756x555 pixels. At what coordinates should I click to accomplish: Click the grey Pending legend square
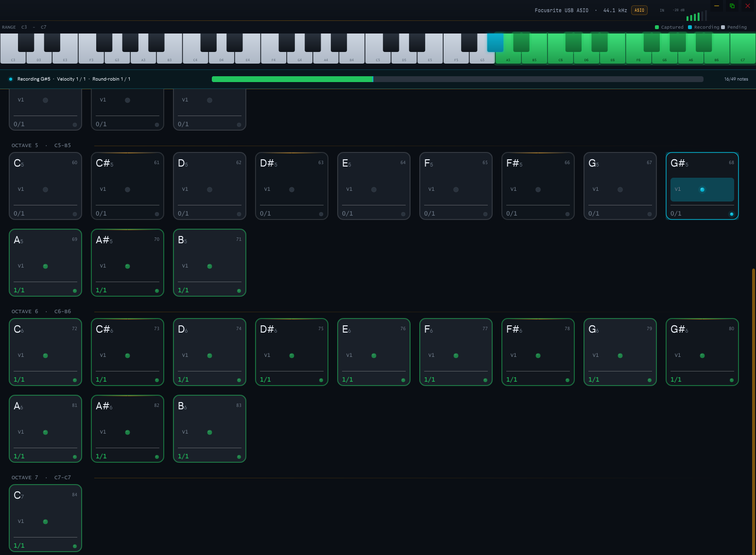[723, 27]
